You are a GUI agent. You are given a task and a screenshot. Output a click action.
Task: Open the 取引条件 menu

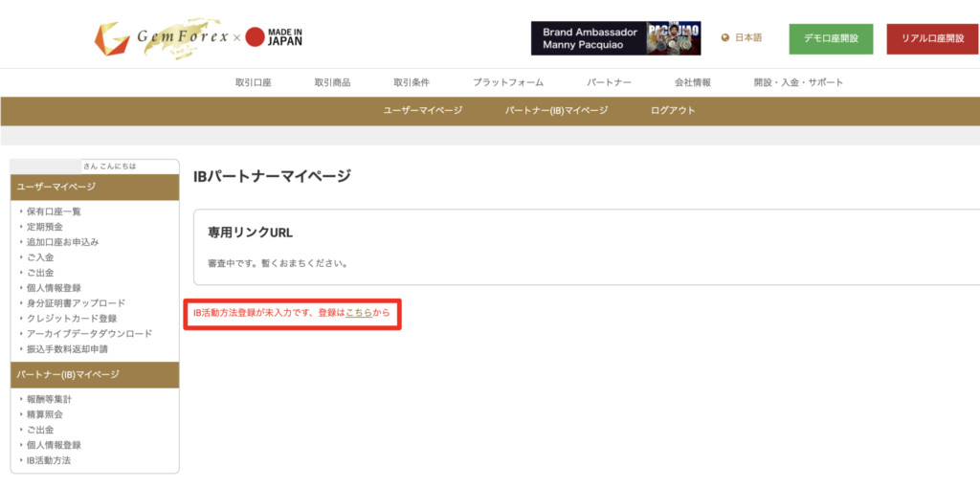(412, 82)
